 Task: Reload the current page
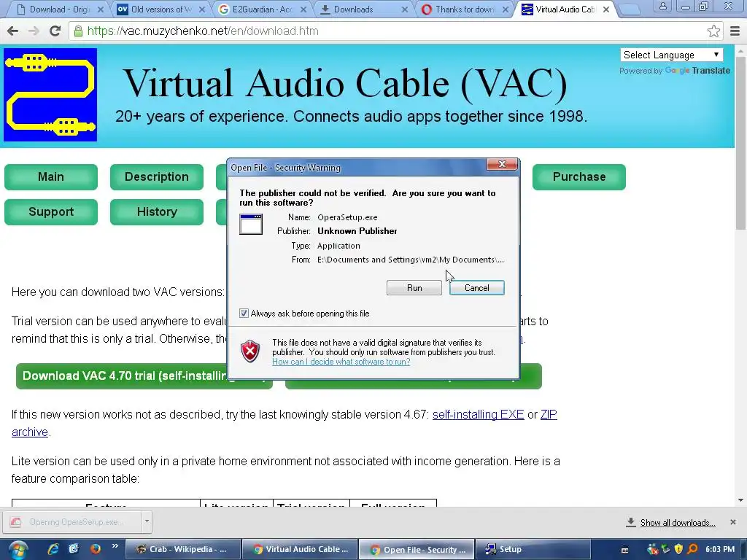(55, 31)
